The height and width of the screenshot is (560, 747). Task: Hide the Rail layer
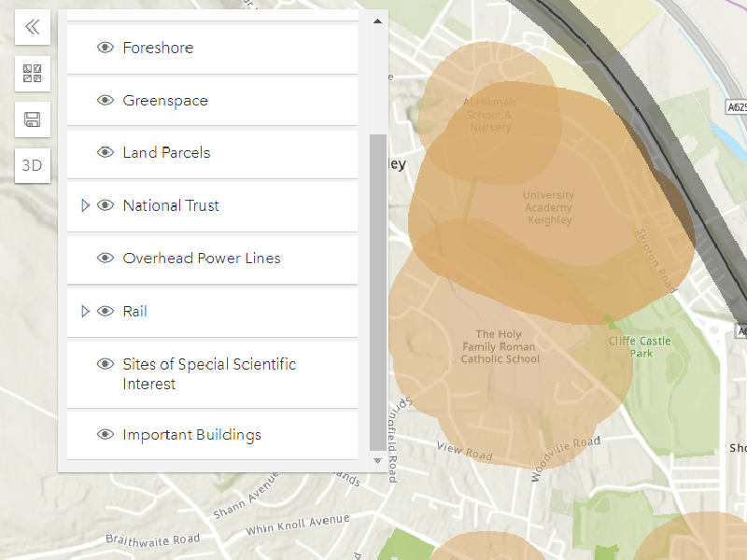coord(106,312)
